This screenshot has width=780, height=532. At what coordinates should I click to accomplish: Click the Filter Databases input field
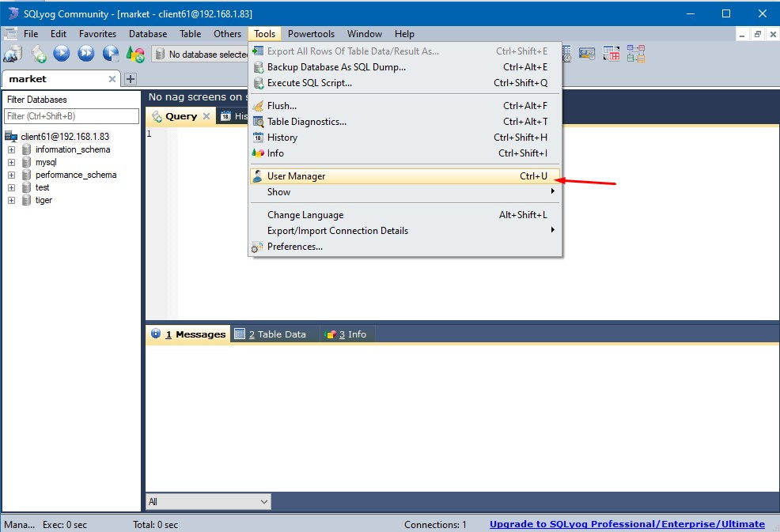pyautogui.click(x=71, y=116)
